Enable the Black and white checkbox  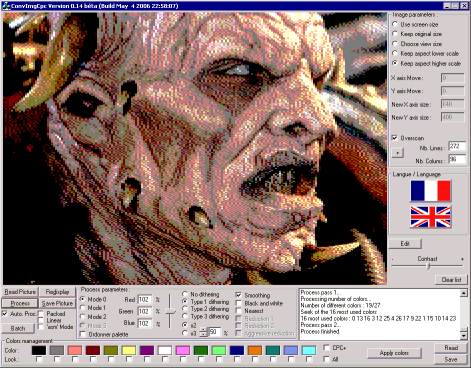(239, 303)
